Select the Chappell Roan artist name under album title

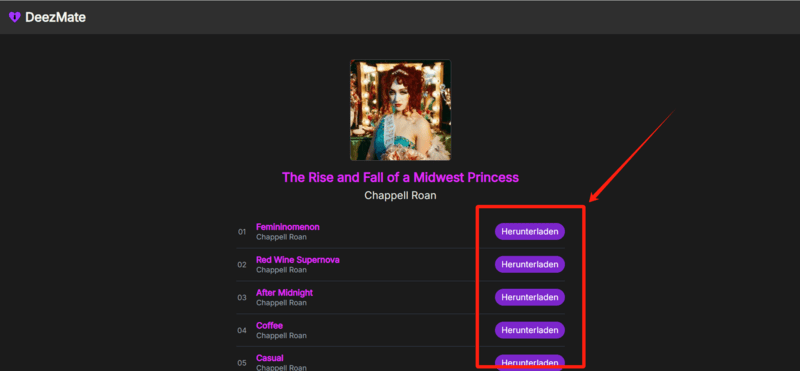tap(401, 195)
